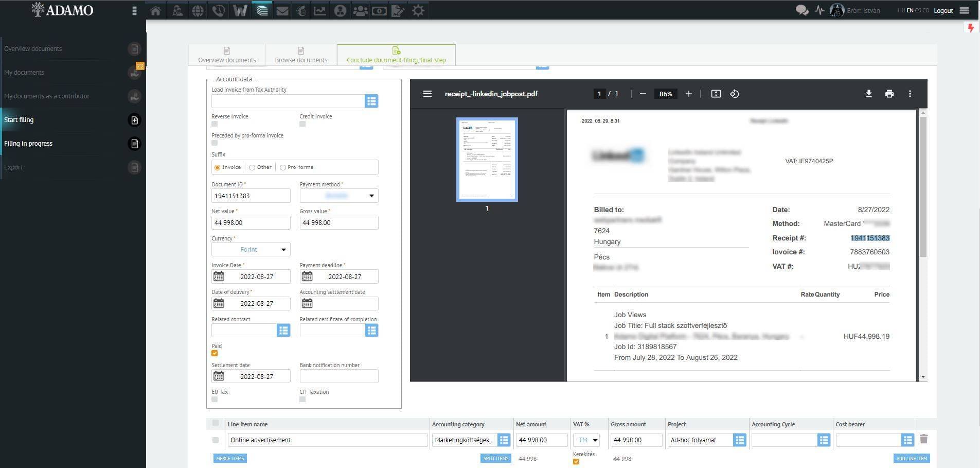Image resolution: width=980 pixels, height=468 pixels.
Task: Select the Pro-forma suffix radio button
Action: (283, 167)
